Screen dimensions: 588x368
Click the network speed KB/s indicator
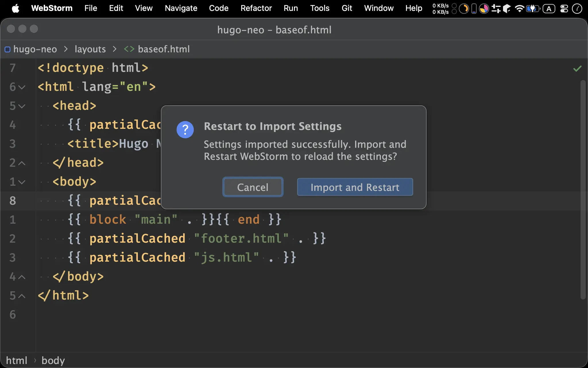click(440, 9)
